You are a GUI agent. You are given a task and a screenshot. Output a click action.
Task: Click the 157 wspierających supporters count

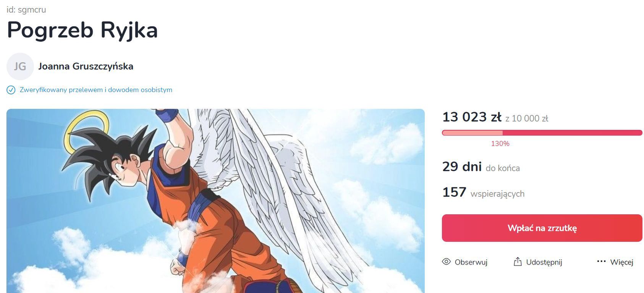483,192
